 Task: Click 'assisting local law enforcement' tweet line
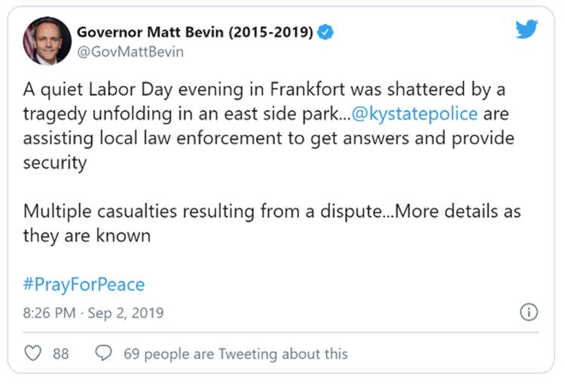153,138
